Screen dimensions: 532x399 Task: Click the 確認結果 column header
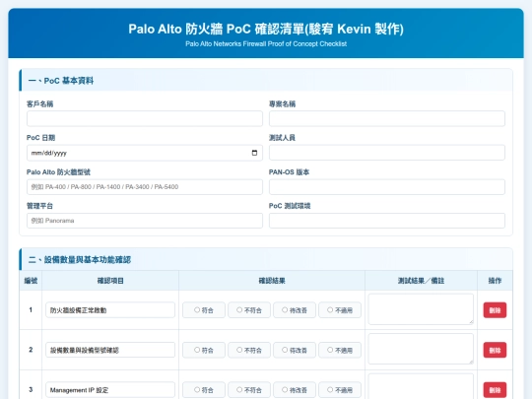[x=272, y=281]
